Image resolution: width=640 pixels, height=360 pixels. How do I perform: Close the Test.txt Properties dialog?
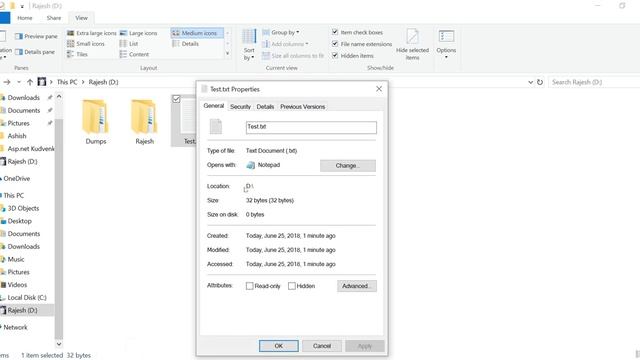pyautogui.click(x=379, y=89)
